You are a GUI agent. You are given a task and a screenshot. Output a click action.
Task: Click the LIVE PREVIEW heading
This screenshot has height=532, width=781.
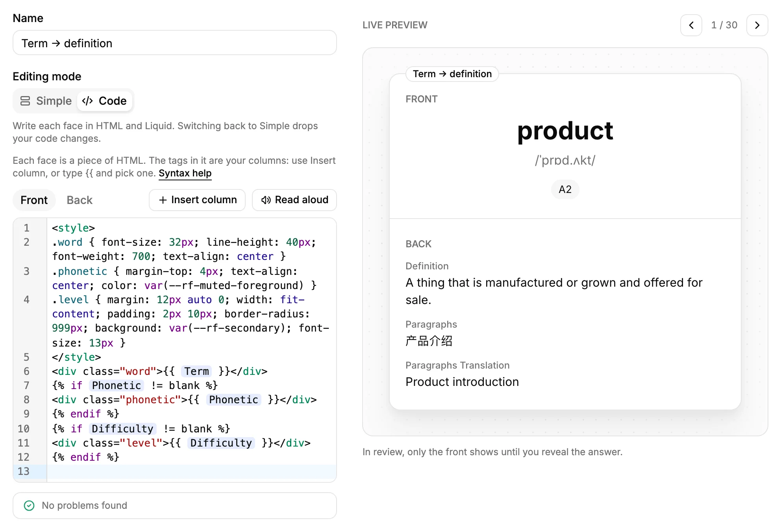395,25
